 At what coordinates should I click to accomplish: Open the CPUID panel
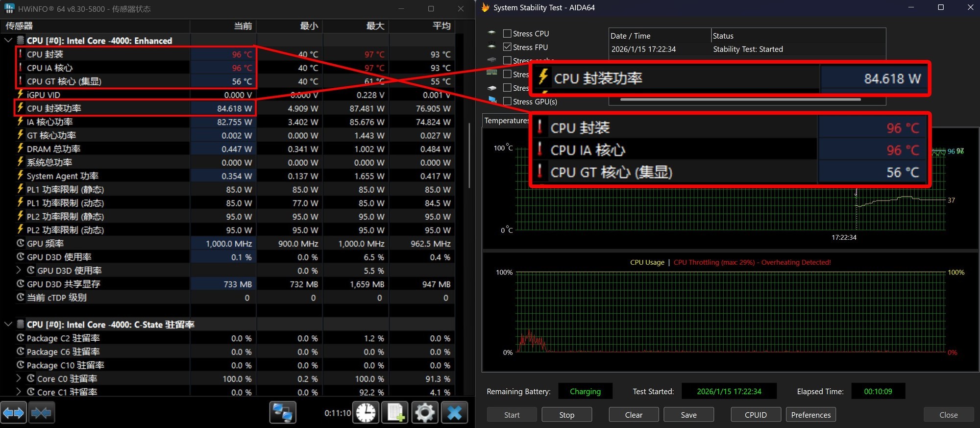point(756,415)
